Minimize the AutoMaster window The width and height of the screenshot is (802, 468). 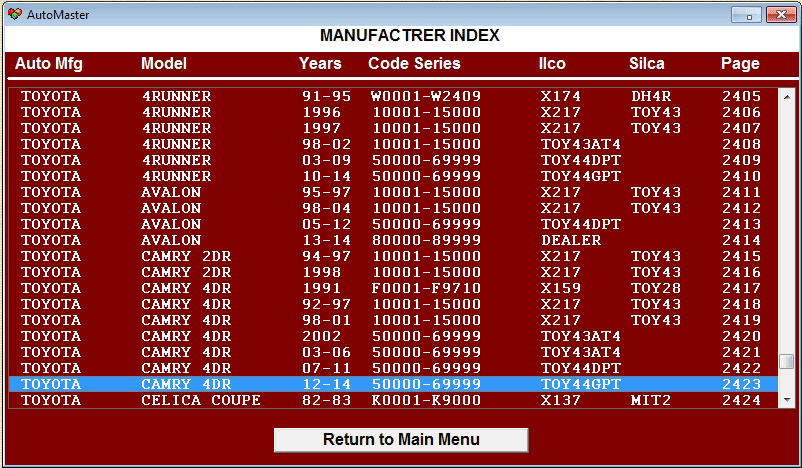pos(747,14)
